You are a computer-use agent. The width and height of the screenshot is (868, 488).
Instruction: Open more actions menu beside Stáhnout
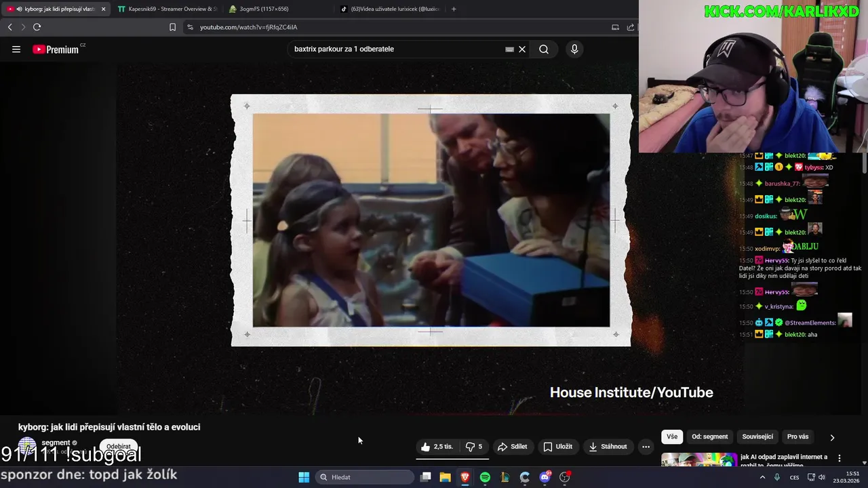(x=646, y=447)
